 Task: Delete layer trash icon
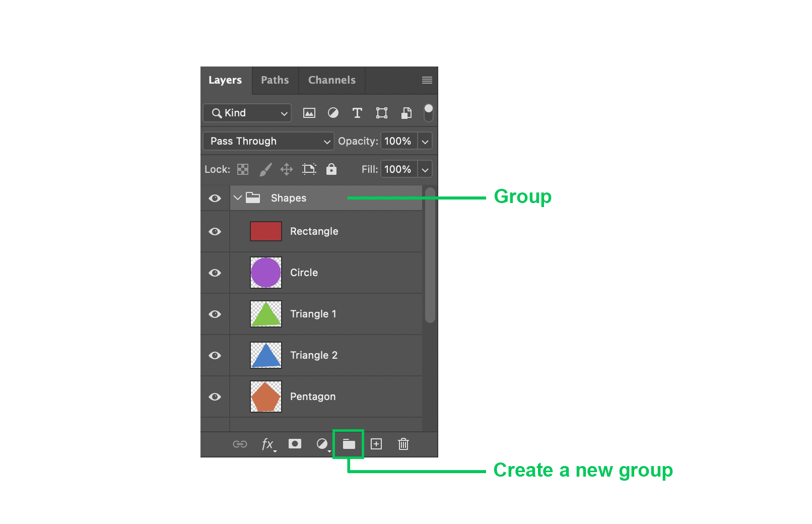(x=403, y=444)
